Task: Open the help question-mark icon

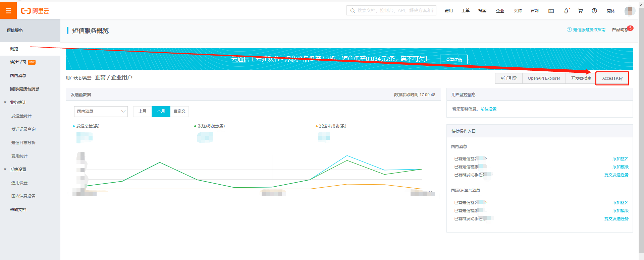Action: [594, 11]
